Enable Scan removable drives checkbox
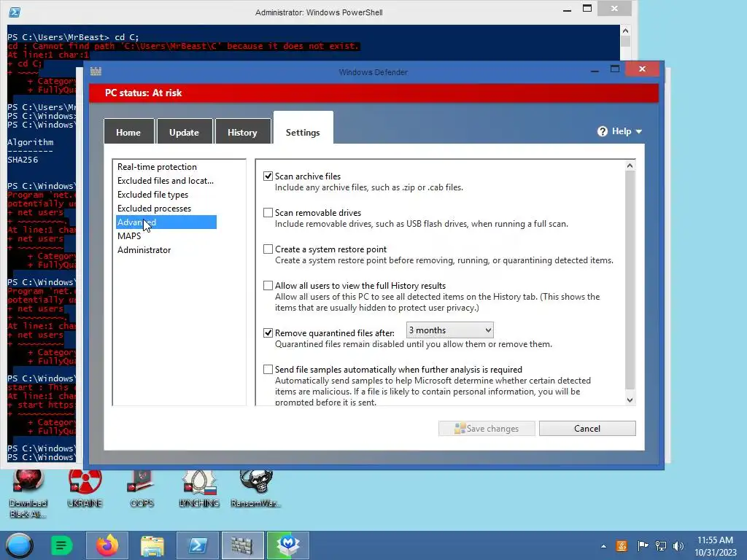This screenshot has width=747, height=560. pos(268,213)
